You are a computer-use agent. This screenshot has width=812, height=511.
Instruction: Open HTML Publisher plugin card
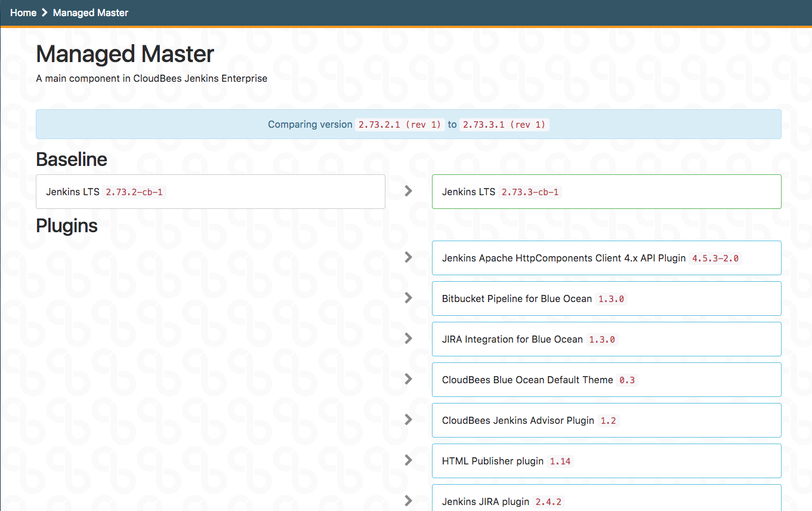607,461
